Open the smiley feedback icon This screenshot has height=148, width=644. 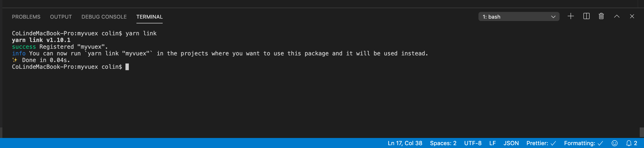(x=614, y=143)
